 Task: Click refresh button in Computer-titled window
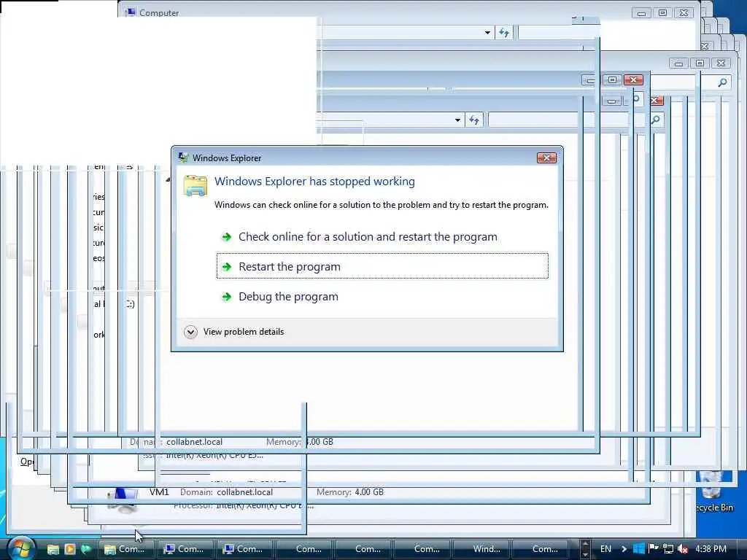(x=504, y=33)
